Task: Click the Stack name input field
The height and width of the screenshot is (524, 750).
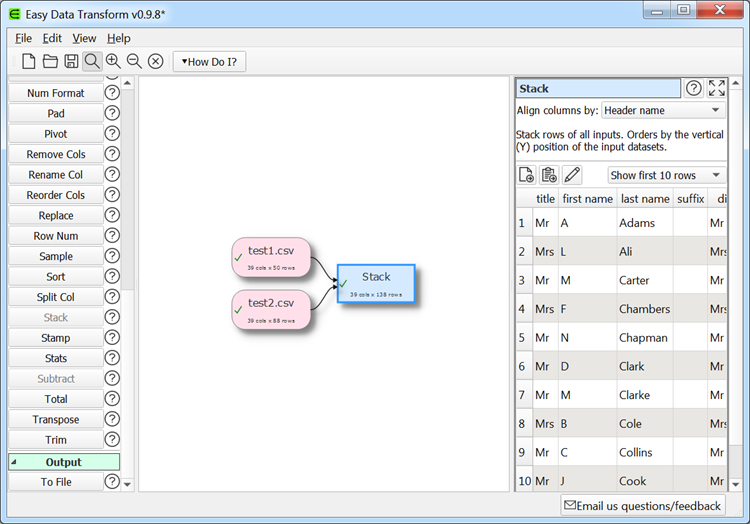Action: click(x=597, y=89)
